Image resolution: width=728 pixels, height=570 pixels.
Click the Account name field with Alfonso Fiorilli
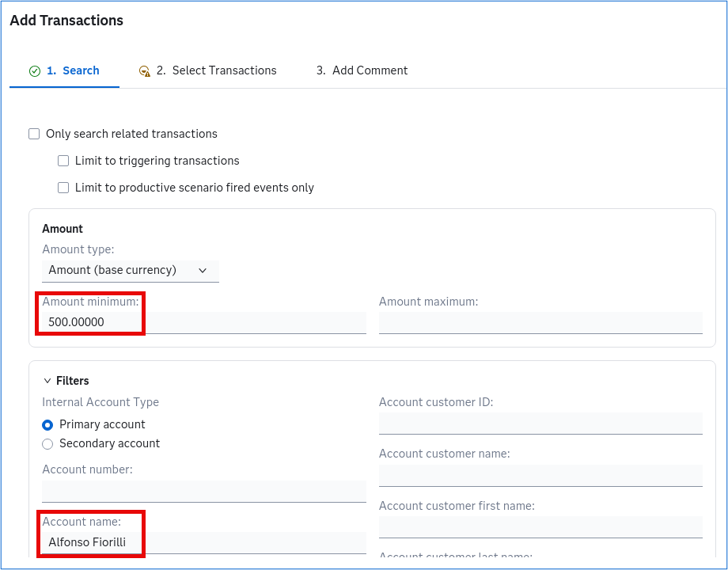coord(204,542)
